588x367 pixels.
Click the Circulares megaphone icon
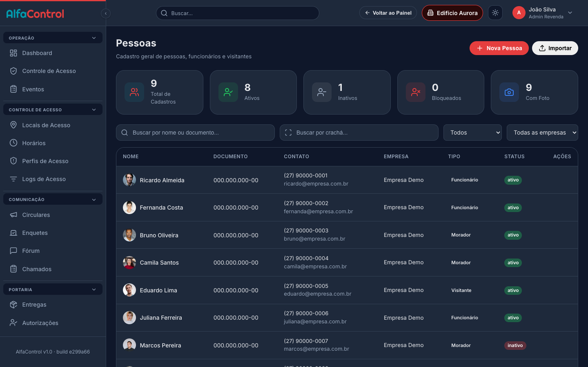(14, 215)
